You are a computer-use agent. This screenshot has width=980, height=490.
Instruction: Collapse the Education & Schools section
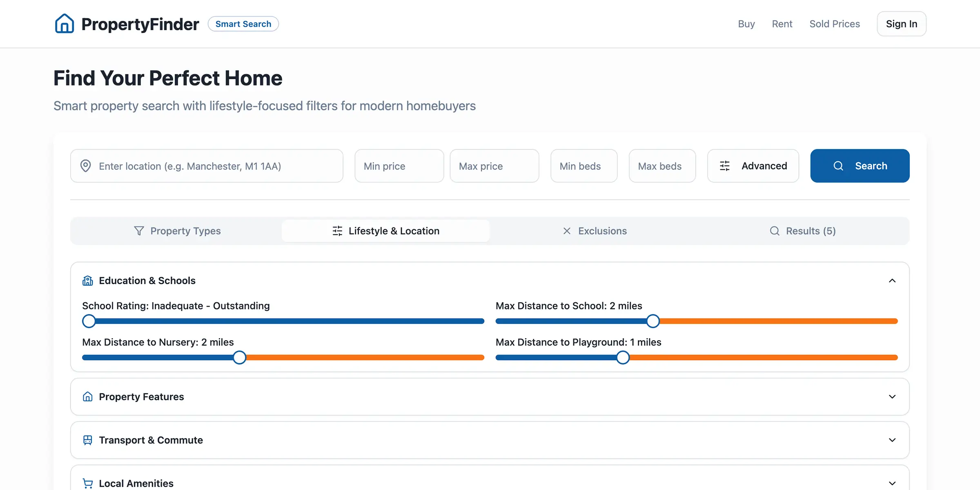click(892, 281)
